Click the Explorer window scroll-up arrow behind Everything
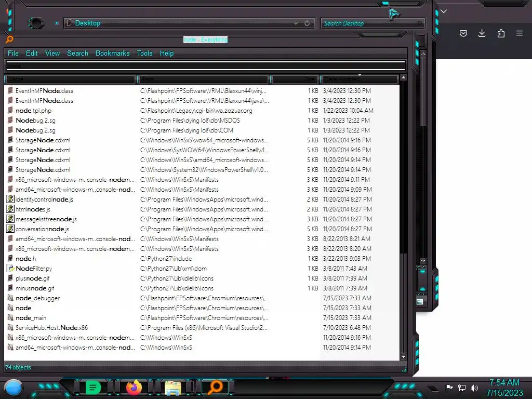The image size is (532, 399). pyautogui.click(x=423, y=54)
